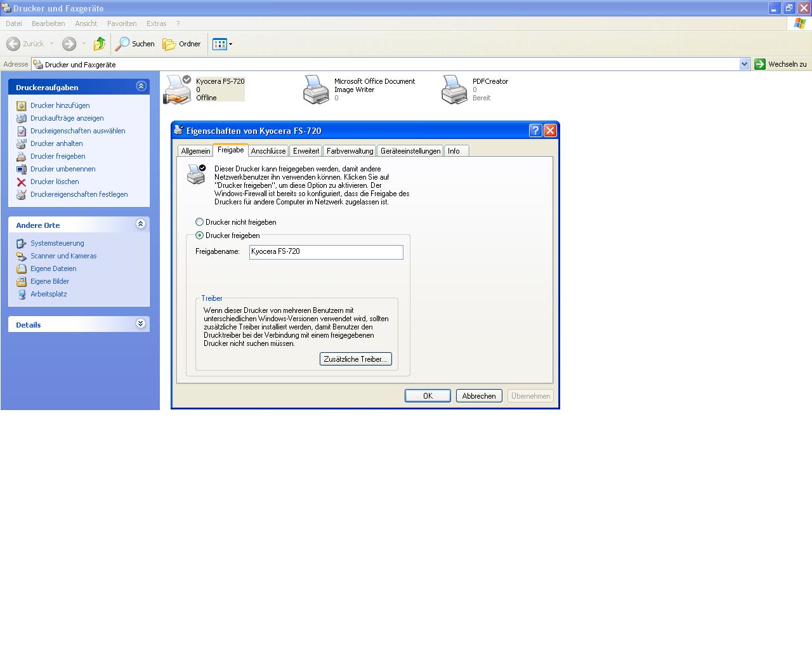812x650 pixels.
Task: Click the forward arrow toolbar icon
Action: pos(69,44)
